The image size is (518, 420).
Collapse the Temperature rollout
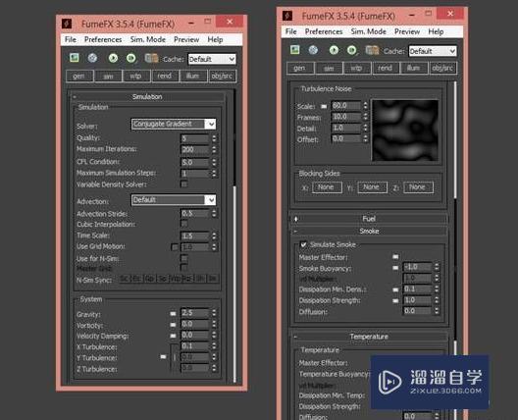(369, 337)
